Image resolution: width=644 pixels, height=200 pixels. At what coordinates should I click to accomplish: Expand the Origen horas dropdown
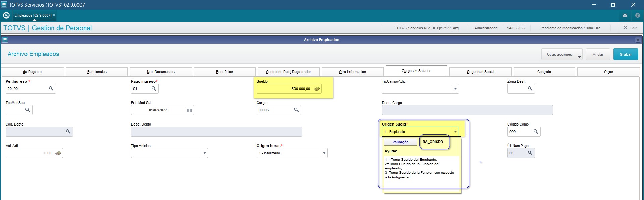(x=324, y=153)
